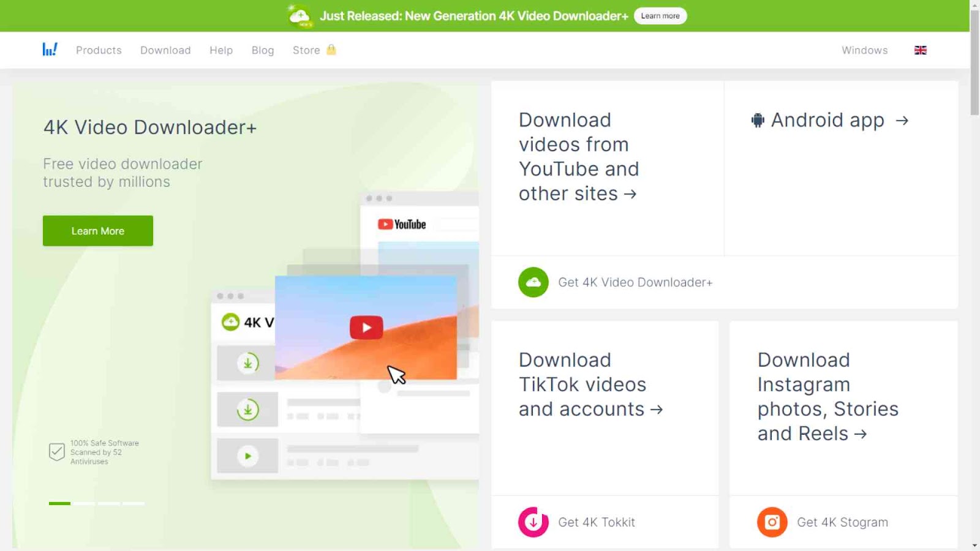Viewport: 980px width, 551px height.
Task: Click the Learn more banner button
Action: click(x=660, y=16)
